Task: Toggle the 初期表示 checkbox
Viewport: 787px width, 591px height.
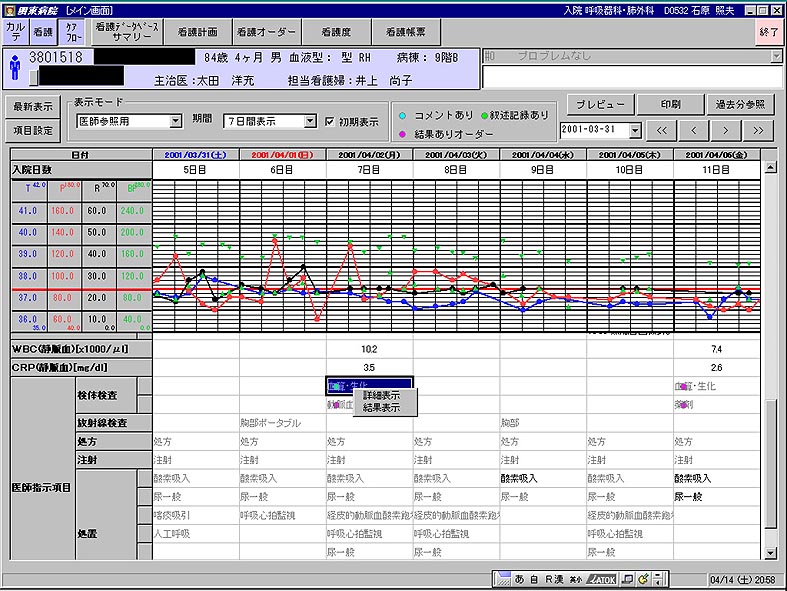Action: pos(331,121)
